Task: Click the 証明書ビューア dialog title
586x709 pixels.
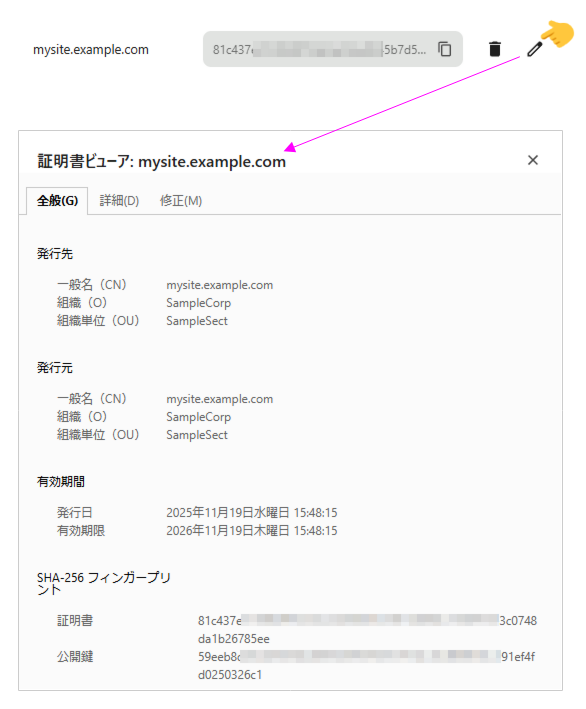Action: point(161,161)
